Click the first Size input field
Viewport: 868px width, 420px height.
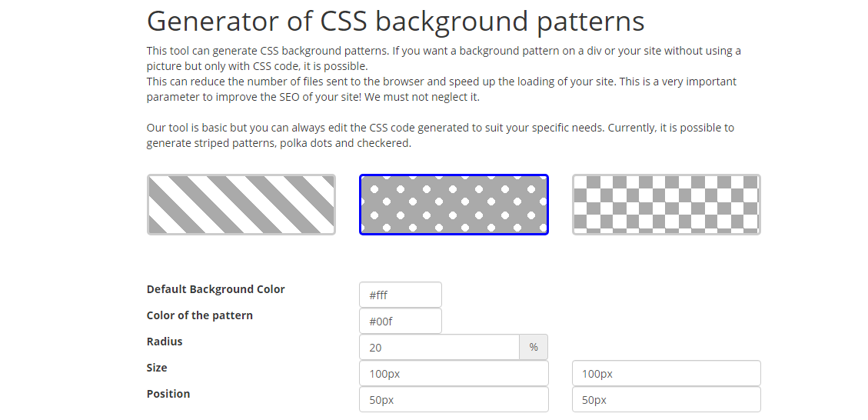tap(454, 373)
